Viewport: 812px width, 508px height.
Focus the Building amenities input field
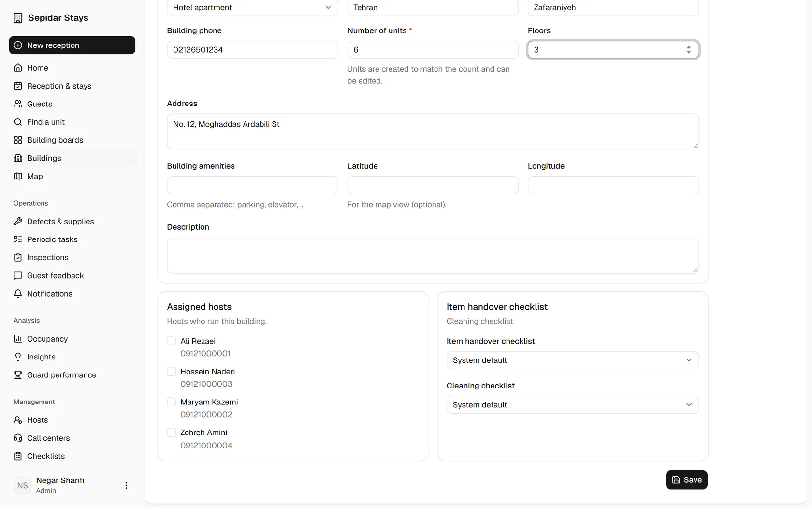coord(252,185)
